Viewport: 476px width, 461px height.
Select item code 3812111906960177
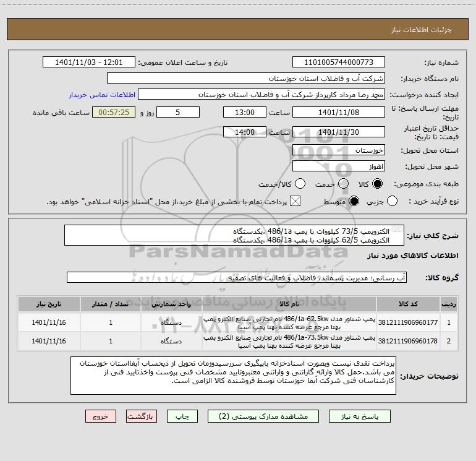click(408, 322)
